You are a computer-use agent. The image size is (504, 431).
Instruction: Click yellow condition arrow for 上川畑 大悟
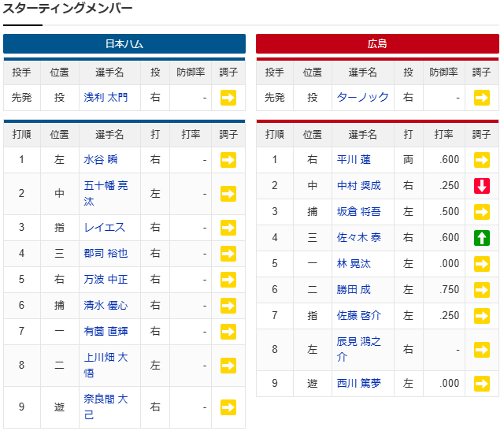[x=228, y=366]
